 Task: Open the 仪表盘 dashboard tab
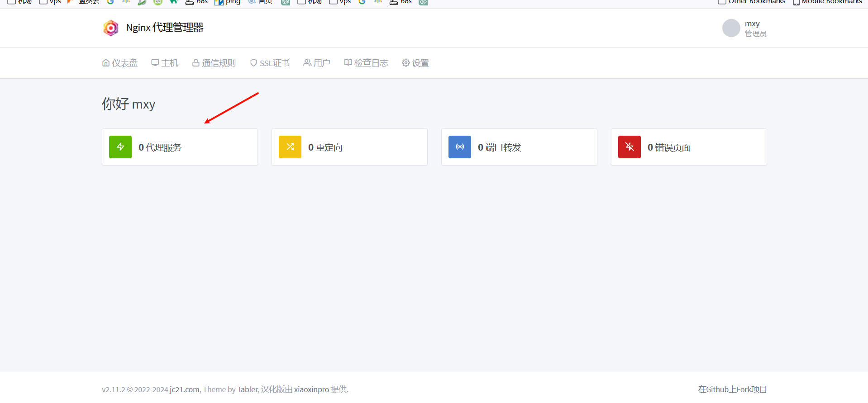[x=120, y=63]
